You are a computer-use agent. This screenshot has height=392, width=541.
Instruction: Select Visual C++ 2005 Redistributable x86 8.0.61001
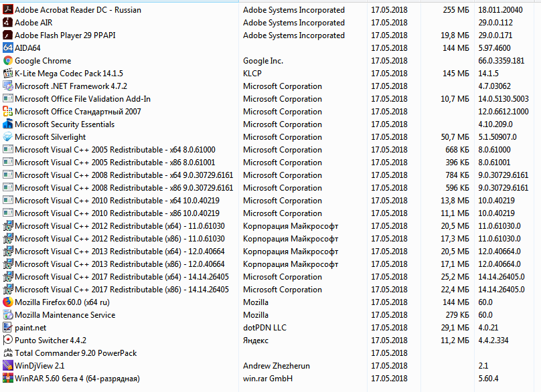point(115,163)
